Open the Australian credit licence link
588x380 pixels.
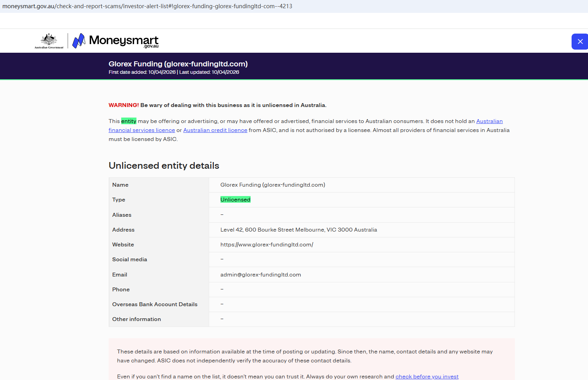(215, 130)
